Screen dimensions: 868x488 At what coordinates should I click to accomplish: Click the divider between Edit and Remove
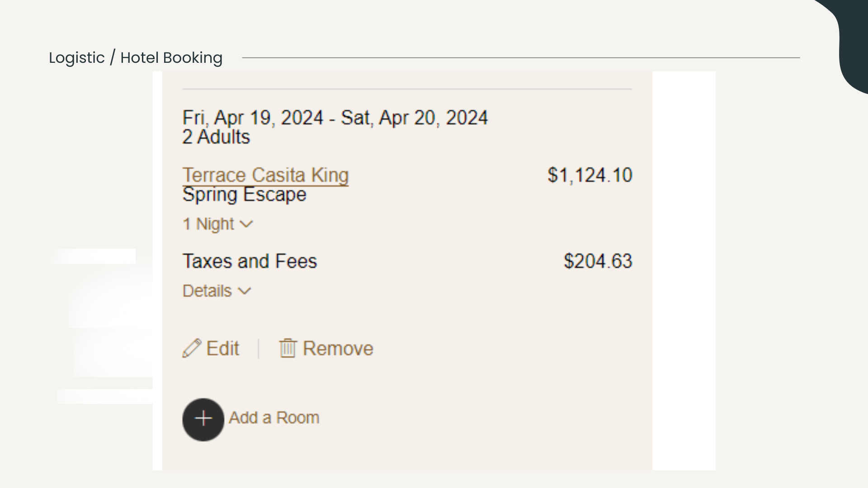click(x=259, y=348)
